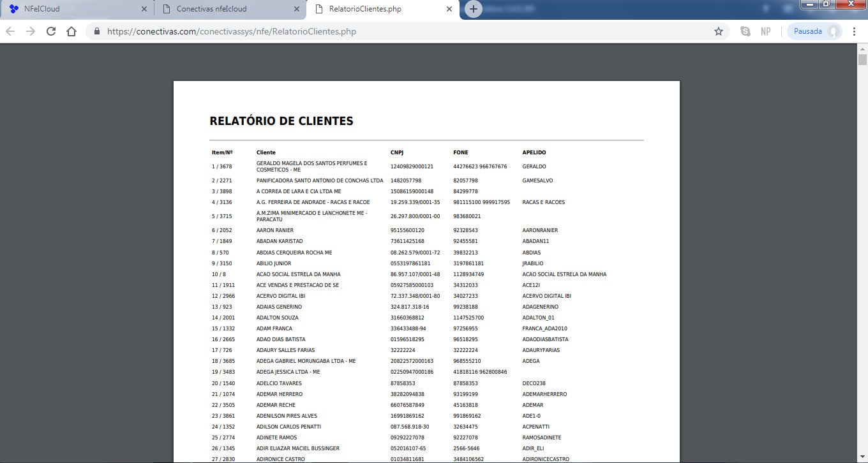Close the RelatorioClientes.php tab
Viewport: 868px width, 463px height.
449,9
